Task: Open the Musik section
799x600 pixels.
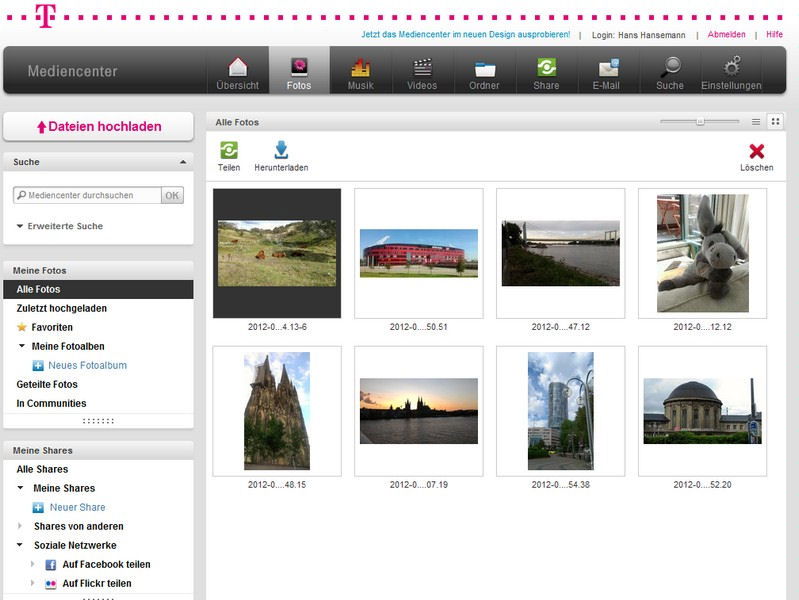Action: pos(361,73)
